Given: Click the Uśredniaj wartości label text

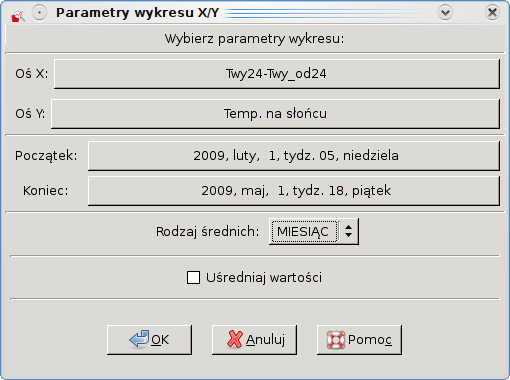Looking at the screenshot, I should pos(264,277).
